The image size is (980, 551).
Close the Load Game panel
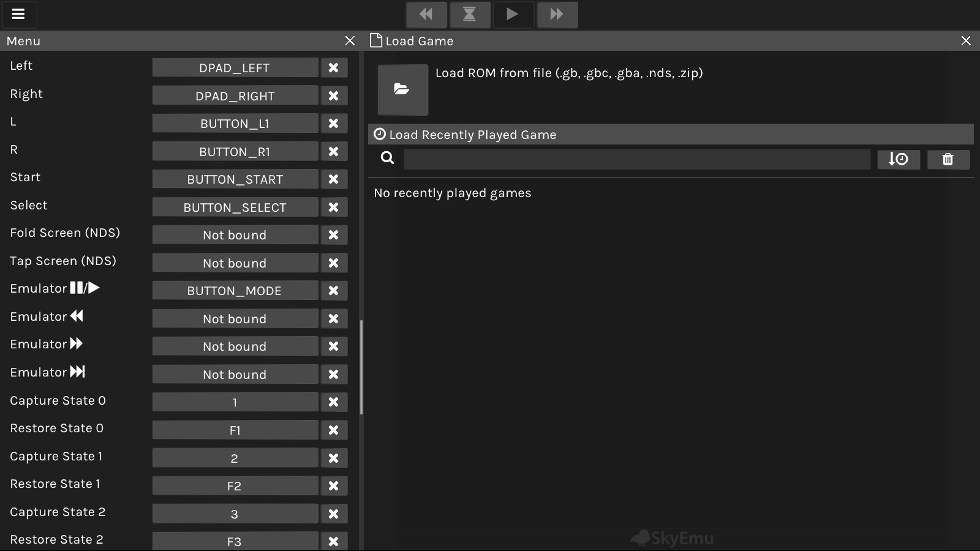click(966, 40)
